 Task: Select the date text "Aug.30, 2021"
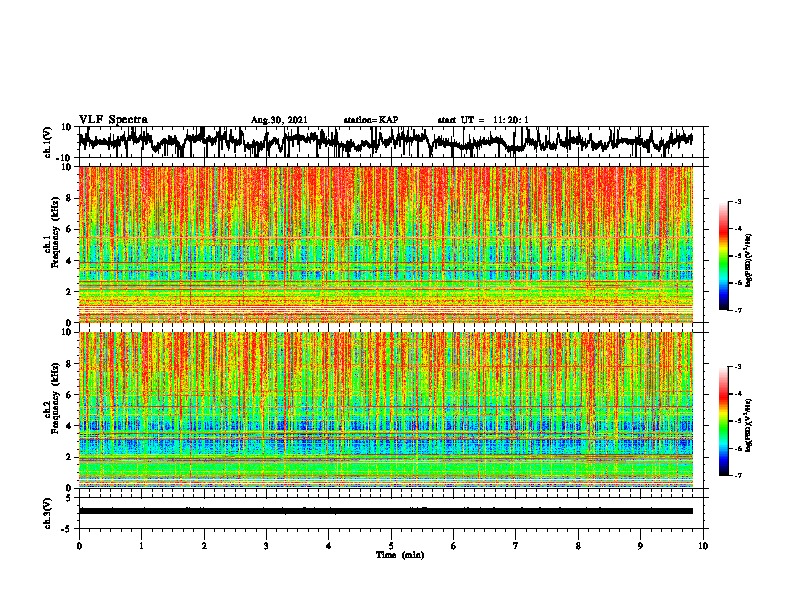[x=279, y=120]
